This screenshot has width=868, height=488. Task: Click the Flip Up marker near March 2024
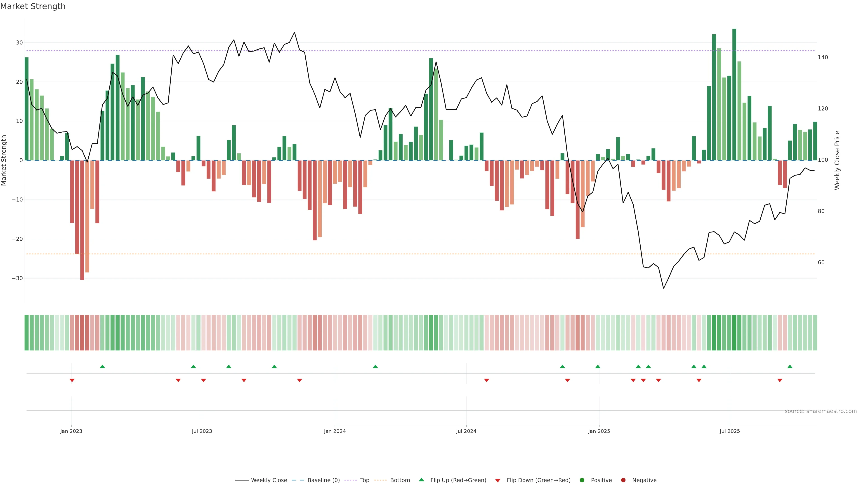375,366
